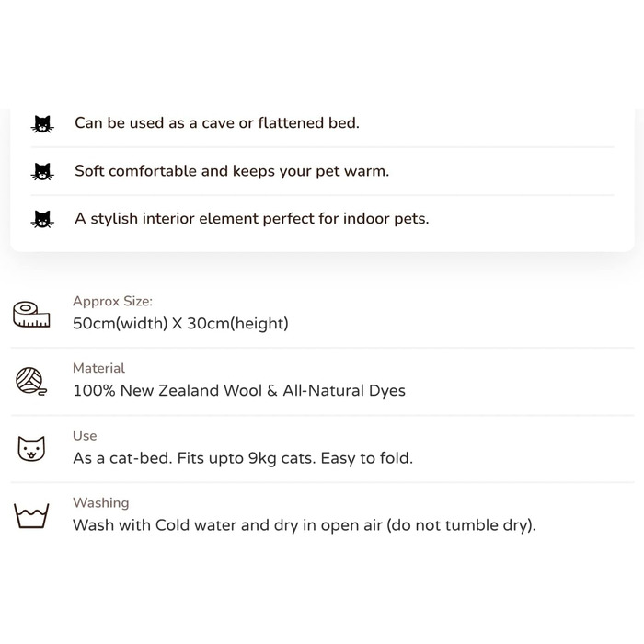This screenshot has height=644, width=644.
Task: Click 'A stylish interior element' line
Action: click(252, 219)
